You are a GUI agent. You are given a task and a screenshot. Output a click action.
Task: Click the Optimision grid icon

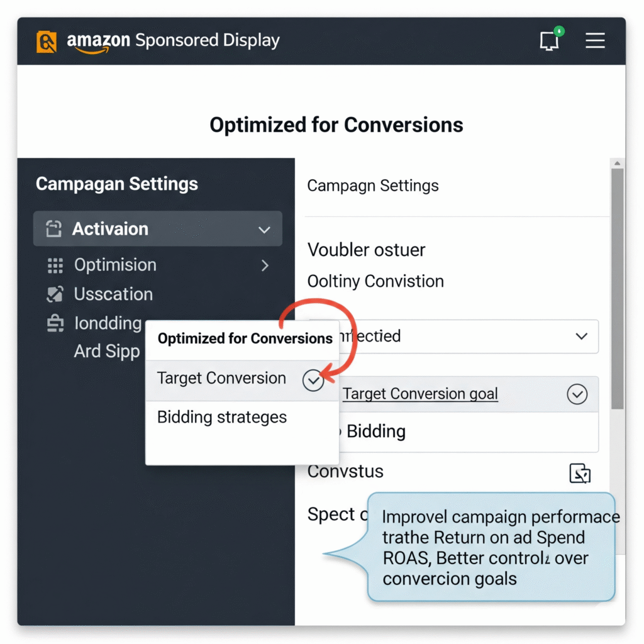click(x=55, y=265)
